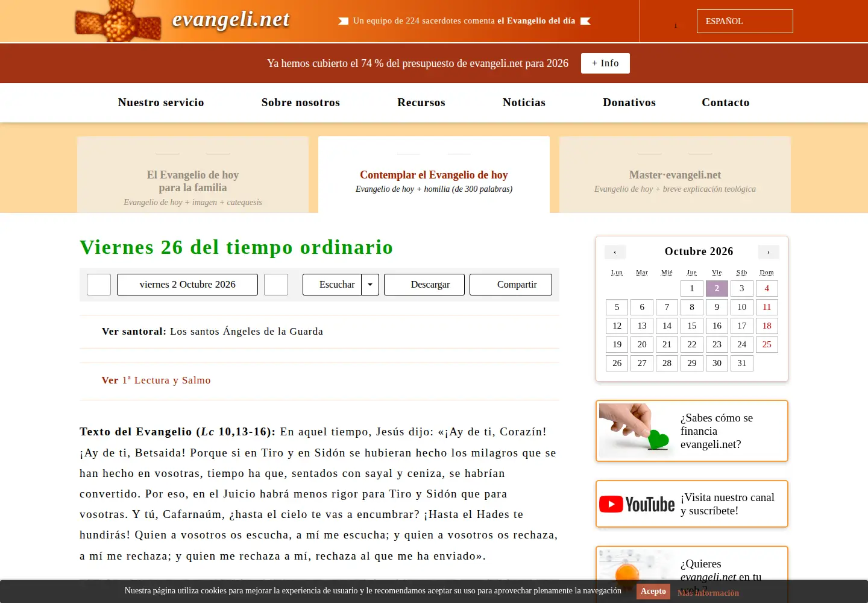Click the 'Compartir' button
Image resolution: width=868 pixels, height=603 pixels.
(x=511, y=285)
